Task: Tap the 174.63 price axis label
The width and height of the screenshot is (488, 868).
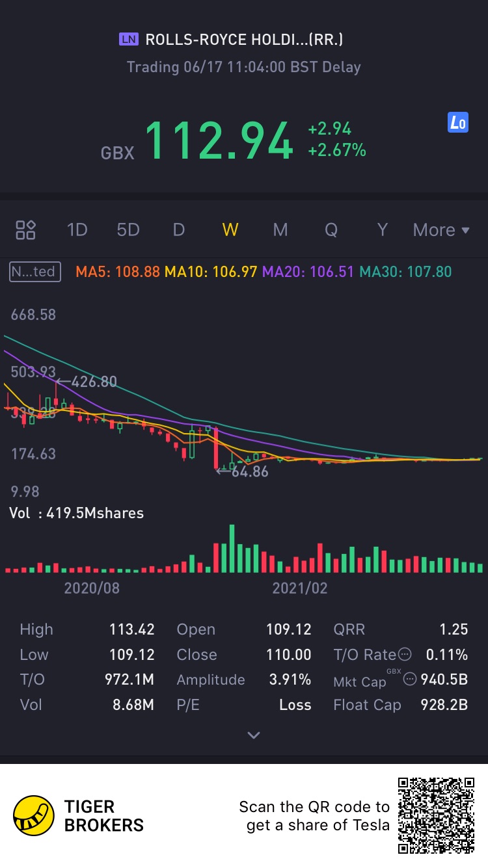Action: (x=33, y=454)
